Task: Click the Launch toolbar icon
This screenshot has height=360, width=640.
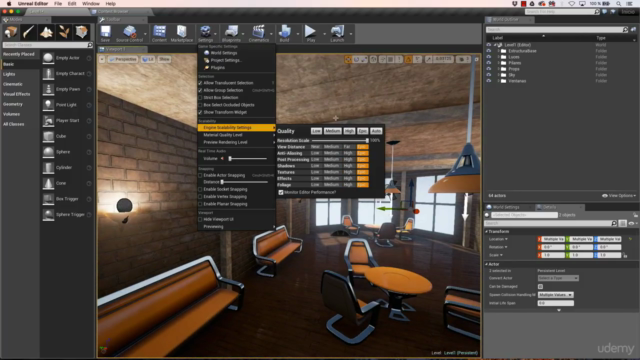Action: (x=337, y=33)
